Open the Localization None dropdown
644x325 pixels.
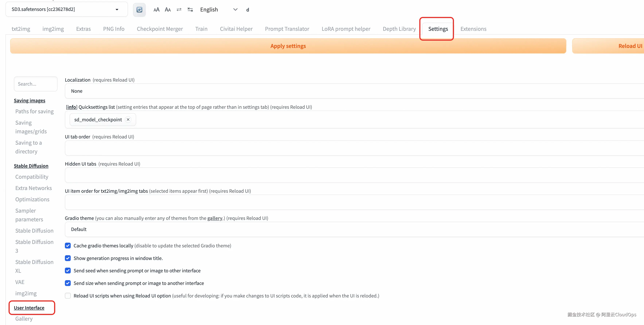coord(350,91)
